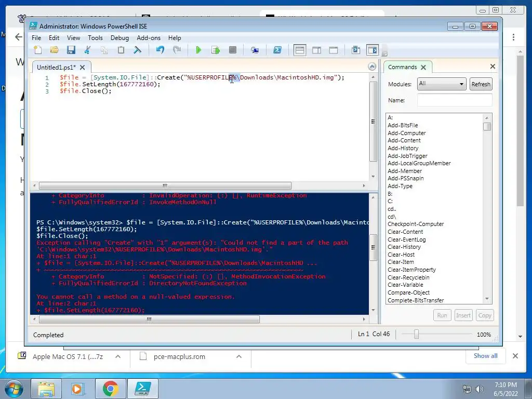Open the Tools menu

96,38
